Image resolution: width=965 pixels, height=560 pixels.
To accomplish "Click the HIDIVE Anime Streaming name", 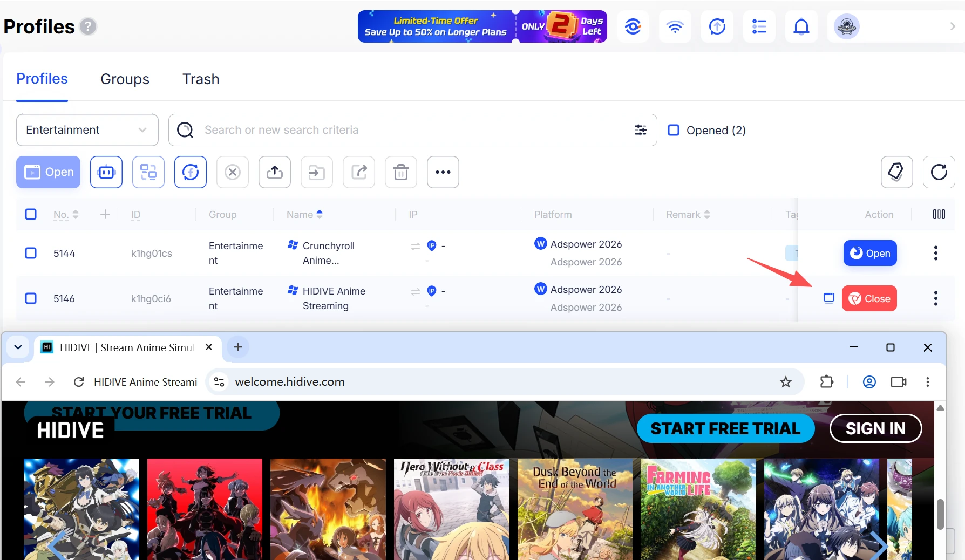I will pyautogui.click(x=334, y=298).
